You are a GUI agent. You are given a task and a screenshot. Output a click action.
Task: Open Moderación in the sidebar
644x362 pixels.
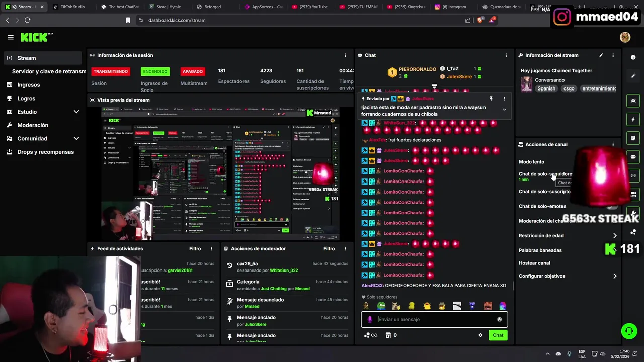pyautogui.click(x=33, y=125)
